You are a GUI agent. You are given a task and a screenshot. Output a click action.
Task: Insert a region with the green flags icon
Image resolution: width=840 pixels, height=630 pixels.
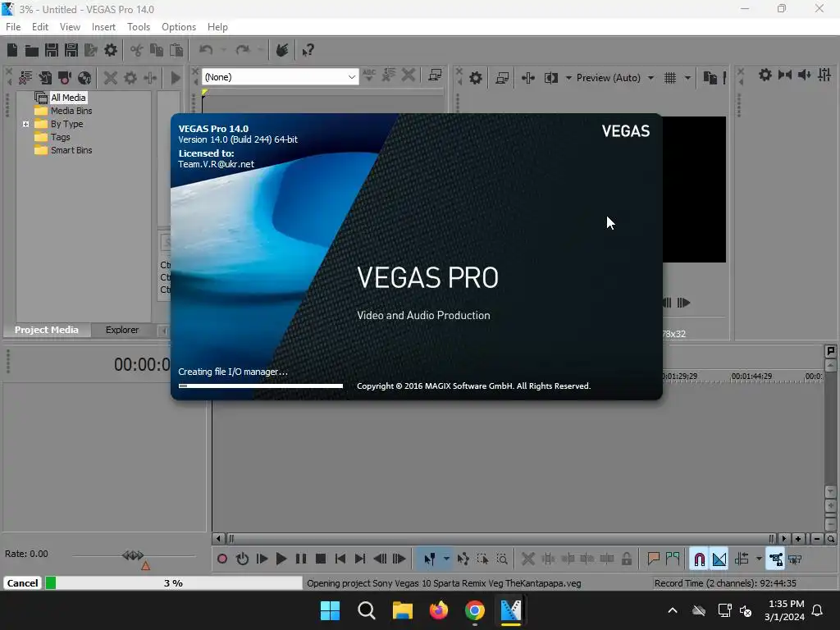click(x=673, y=559)
